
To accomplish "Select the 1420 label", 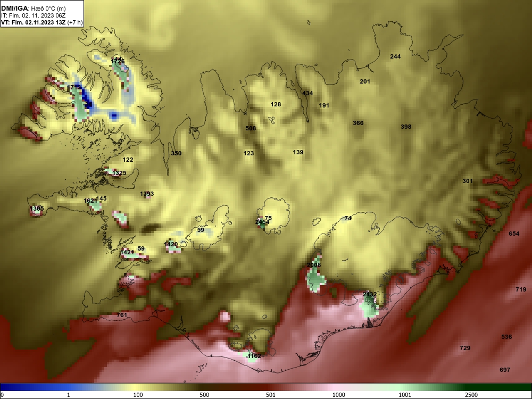I will point(171,244).
